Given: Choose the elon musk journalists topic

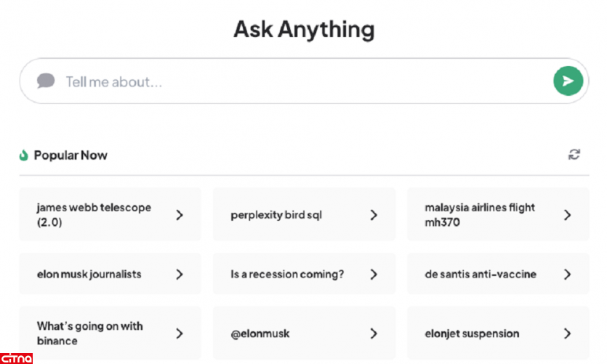Looking at the screenshot, I should (89, 274).
